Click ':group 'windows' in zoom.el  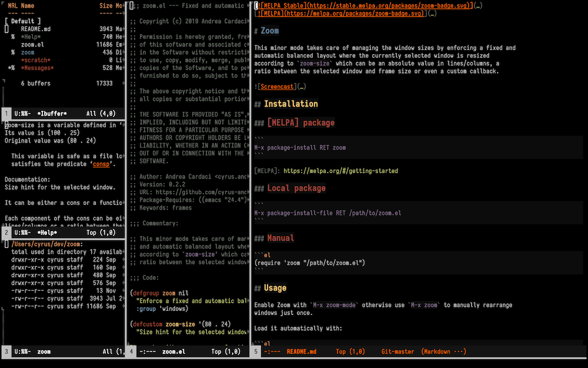point(162,309)
